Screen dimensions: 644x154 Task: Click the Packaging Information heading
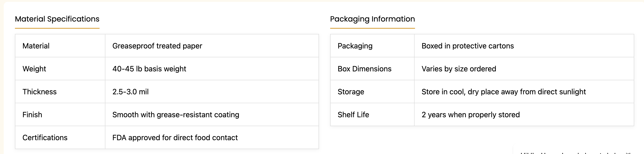372,19
